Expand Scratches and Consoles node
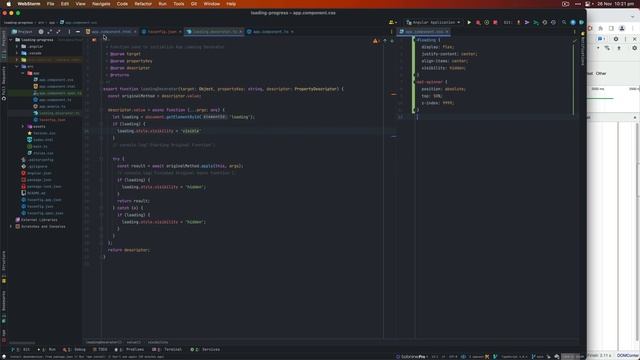This screenshot has width=640, height=360. pyautogui.click(x=11, y=226)
